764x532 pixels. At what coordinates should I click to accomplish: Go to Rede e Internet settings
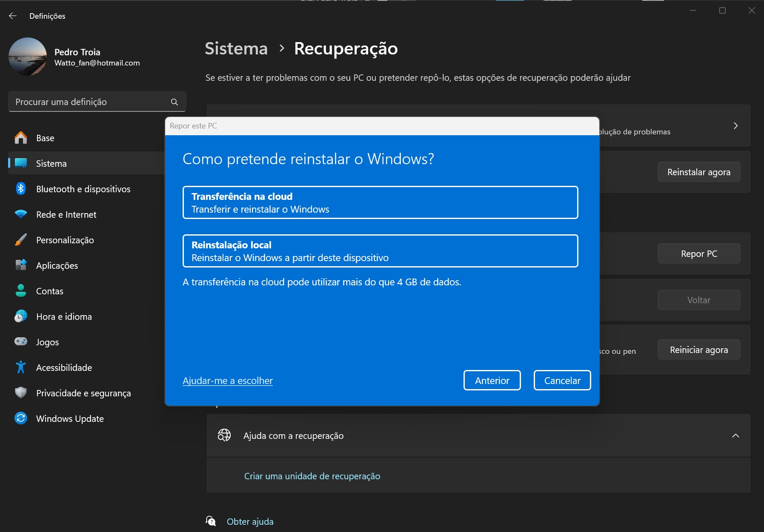click(86, 214)
